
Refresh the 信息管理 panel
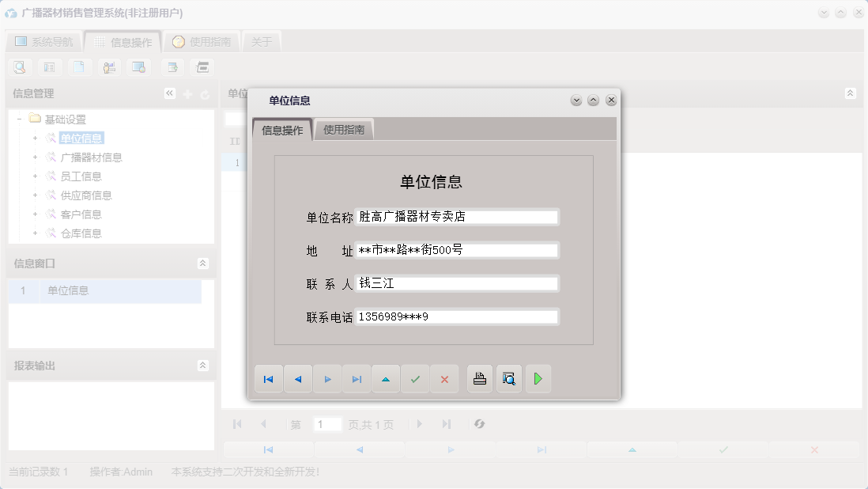coord(205,93)
